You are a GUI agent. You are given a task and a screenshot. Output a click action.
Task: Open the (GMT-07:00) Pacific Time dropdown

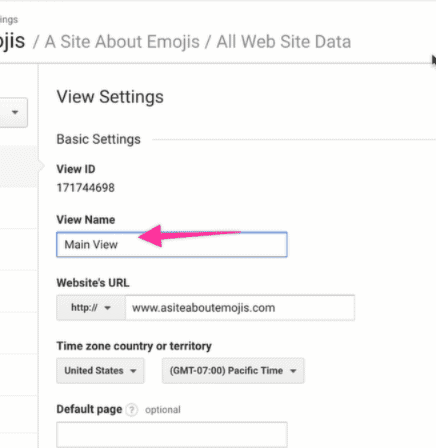pos(233,371)
